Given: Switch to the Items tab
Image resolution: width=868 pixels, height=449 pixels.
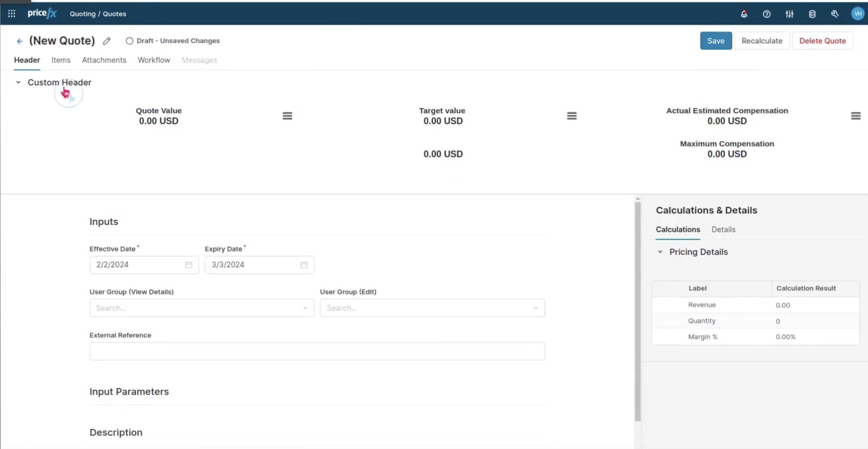Looking at the screenshot, I should click(x=61, y=60).
